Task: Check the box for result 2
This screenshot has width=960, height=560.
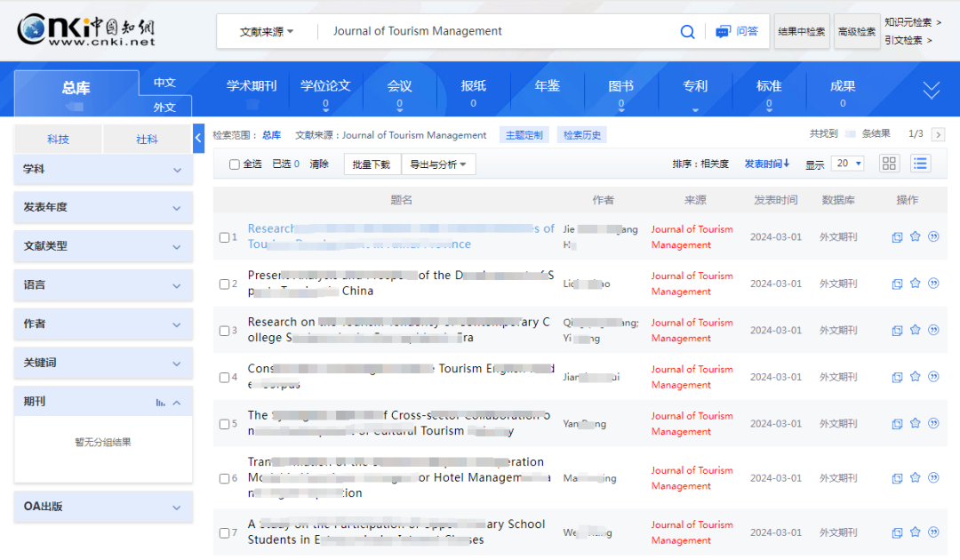Action: point(224,284)
